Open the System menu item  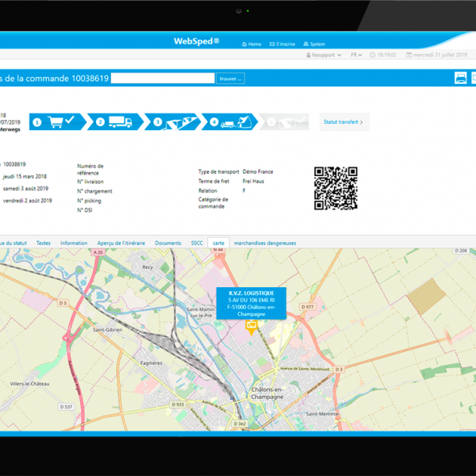(314, 44)
